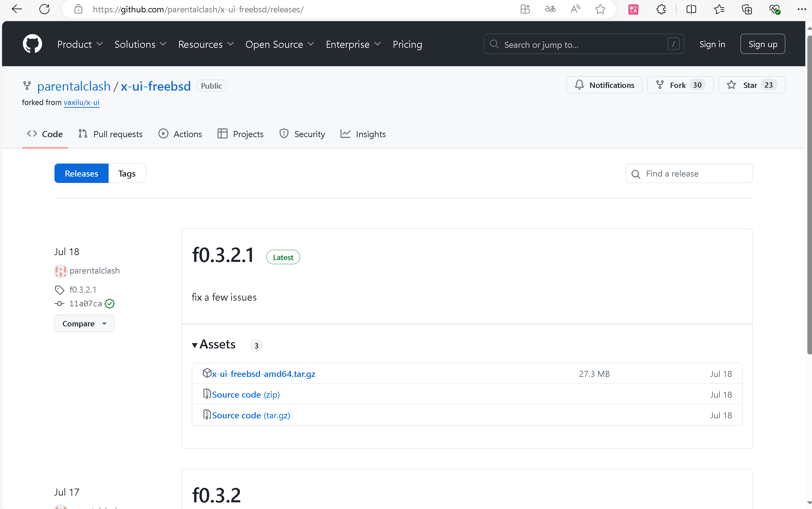This screenshot has height=509, width=812.
Task: Open the vaxilu/x-ui parent repo
Action: pyautogui.click(x=82, y=102)
